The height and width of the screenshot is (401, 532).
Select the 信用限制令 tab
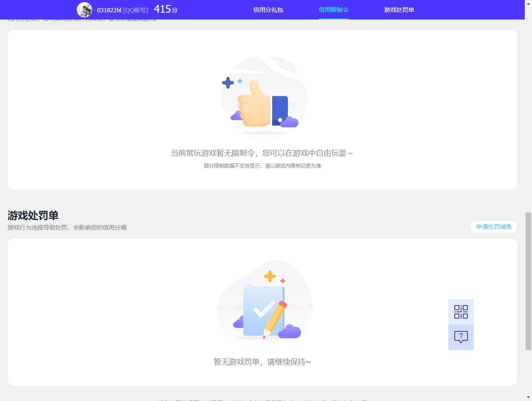(333, 10)
